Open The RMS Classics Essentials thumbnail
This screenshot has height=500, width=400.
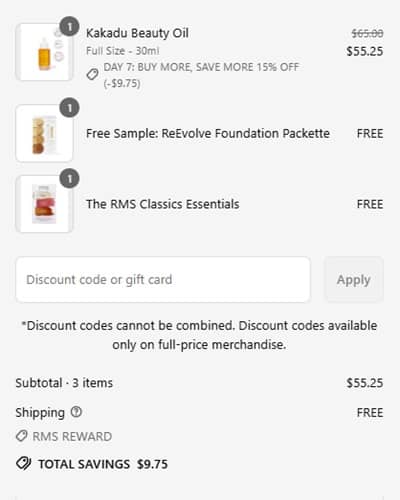coord(44,204)
